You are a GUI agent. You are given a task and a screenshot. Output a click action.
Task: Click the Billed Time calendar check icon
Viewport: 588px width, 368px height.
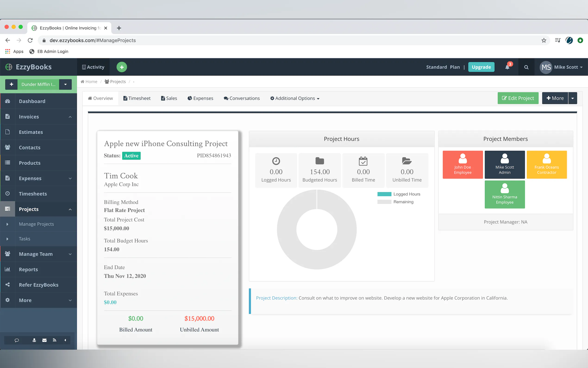[363, 161]
